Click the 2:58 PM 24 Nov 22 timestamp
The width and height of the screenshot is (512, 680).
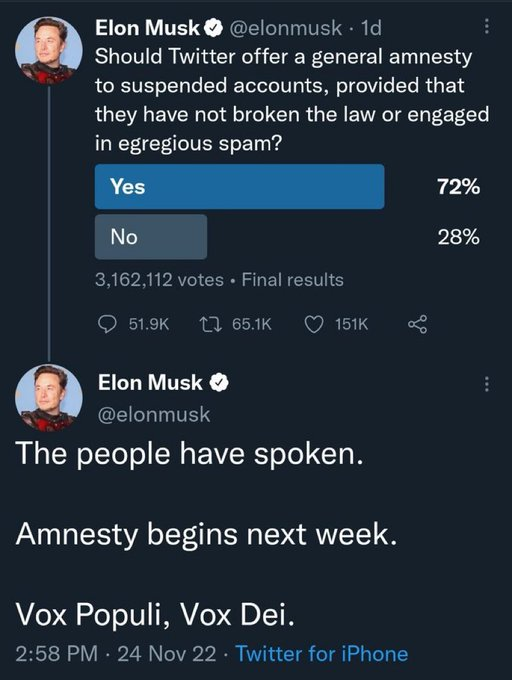tap(116, 654)
